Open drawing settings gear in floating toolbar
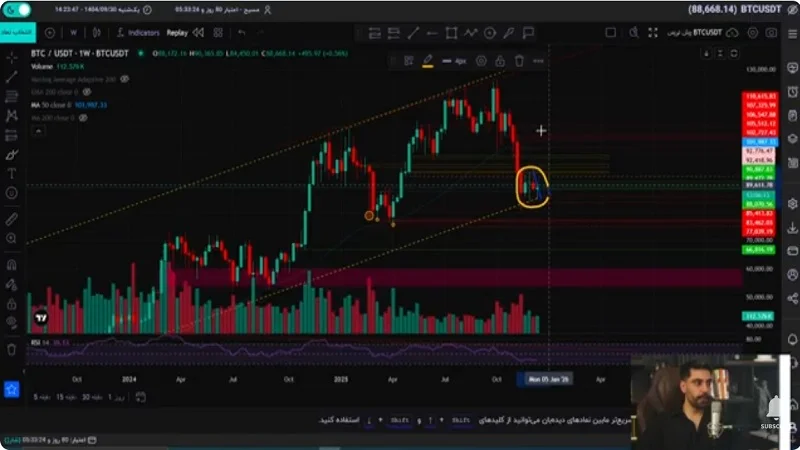This screenshot has height=450, width=800. tap(481, 61)
